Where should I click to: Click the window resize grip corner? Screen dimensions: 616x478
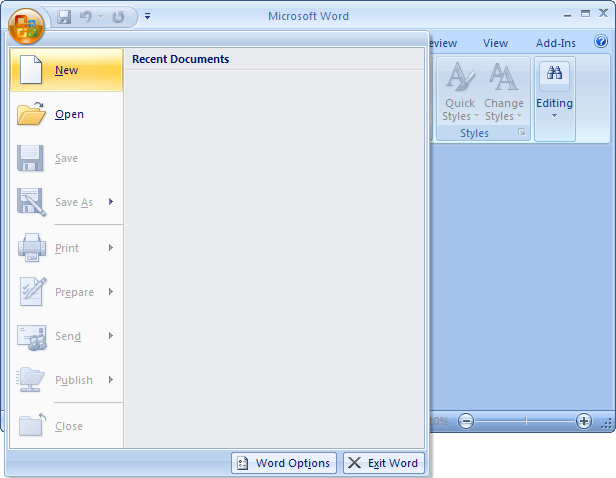click(x=607, y=424)
